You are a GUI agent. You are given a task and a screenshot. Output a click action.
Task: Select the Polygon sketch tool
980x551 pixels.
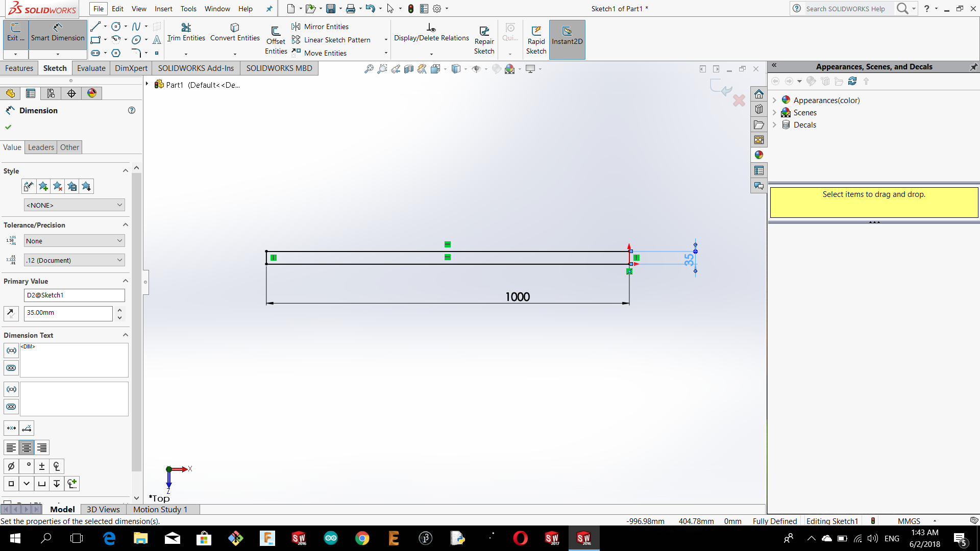click(116, 53)
